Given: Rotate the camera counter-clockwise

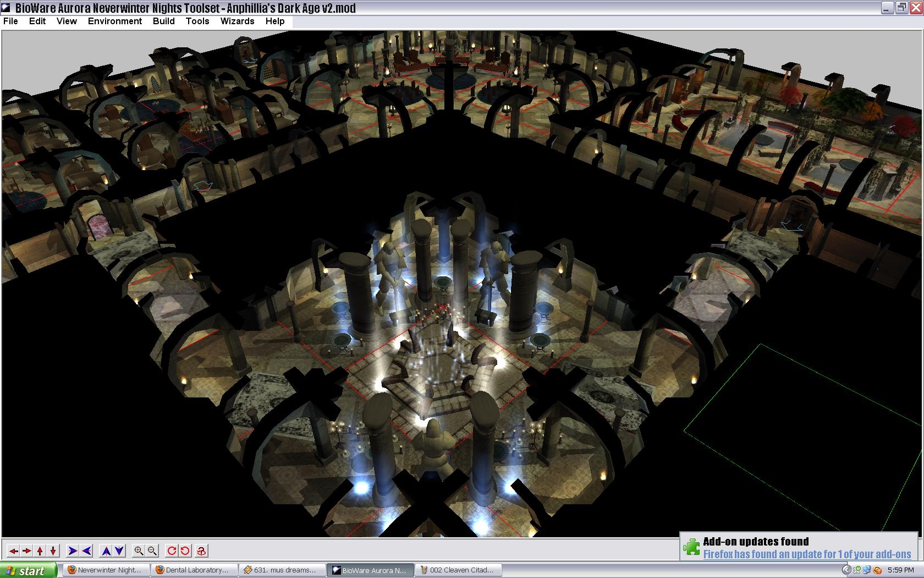Looking at the screenshot, I should [x=185, y=550].
